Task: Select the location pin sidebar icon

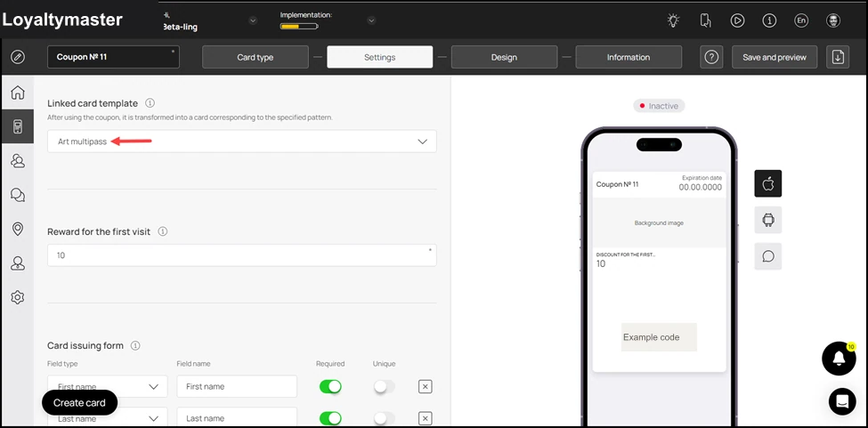Action: [18, 229]
